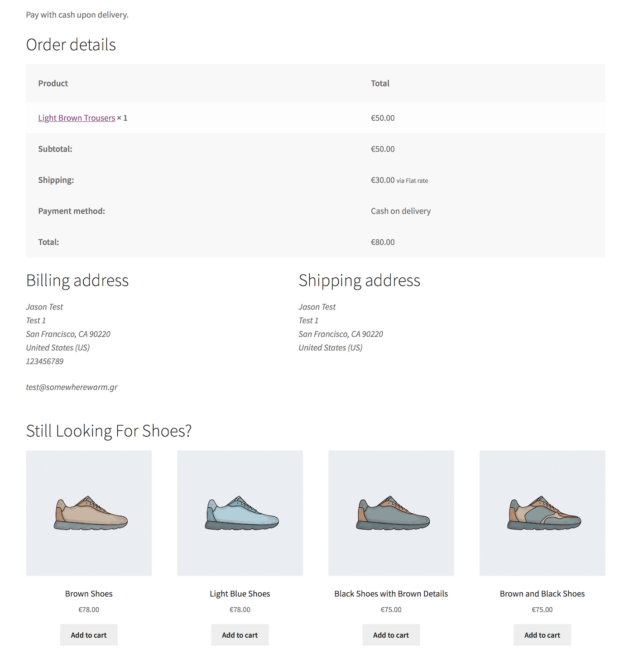Open the Light Blue Shoes title link

(240, 594)
